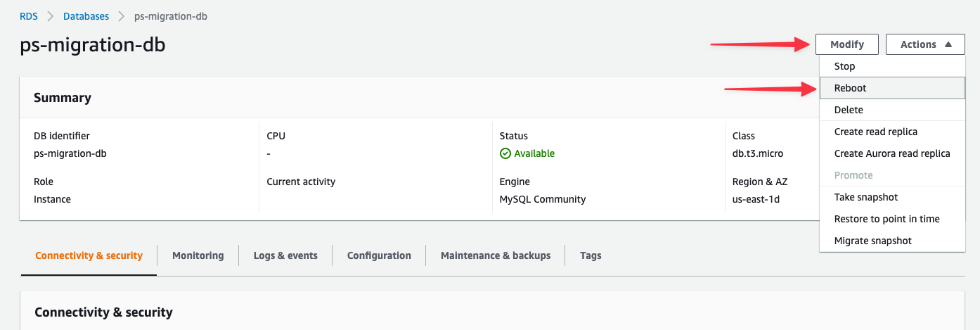Click the Engine label in Summary
Screen dimensions: 980x330
click(x=515, y=182)
